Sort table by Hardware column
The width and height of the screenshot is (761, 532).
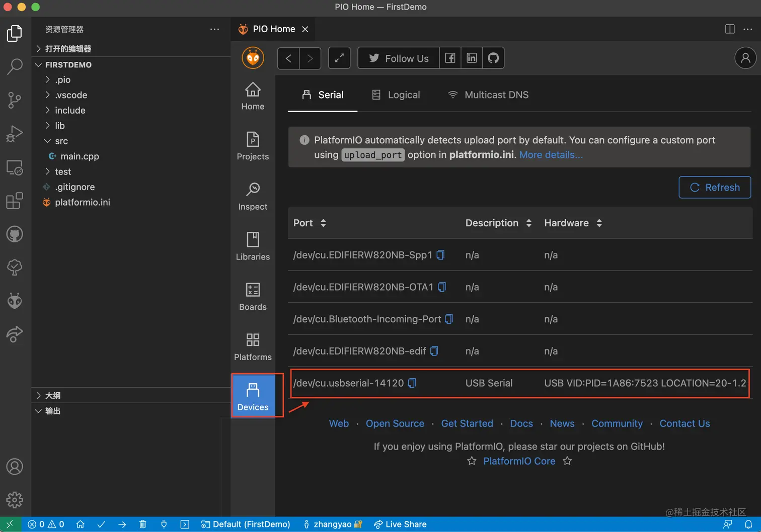point(599,223)
